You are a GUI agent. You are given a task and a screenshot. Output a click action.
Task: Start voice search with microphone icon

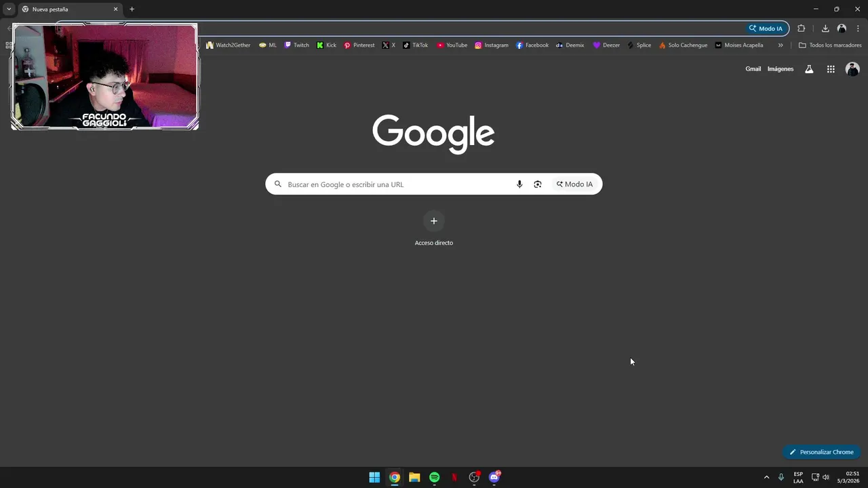[519, 184]
